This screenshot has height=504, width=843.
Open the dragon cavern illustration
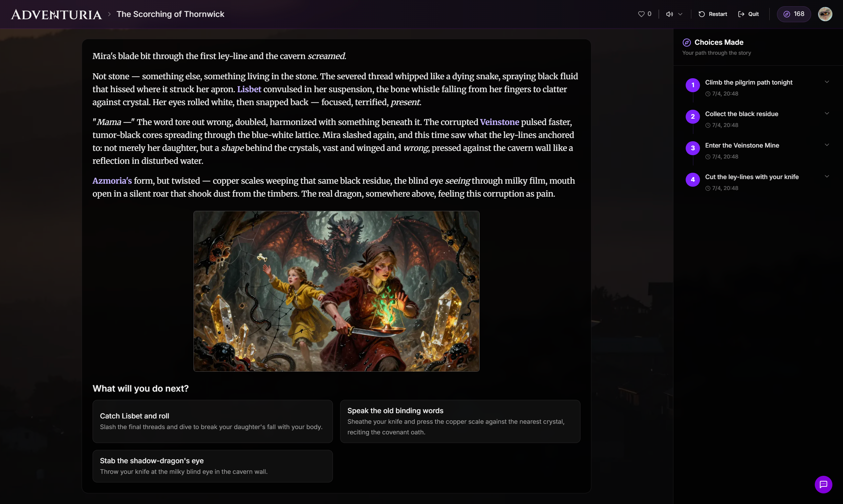(x=336, y=291)
